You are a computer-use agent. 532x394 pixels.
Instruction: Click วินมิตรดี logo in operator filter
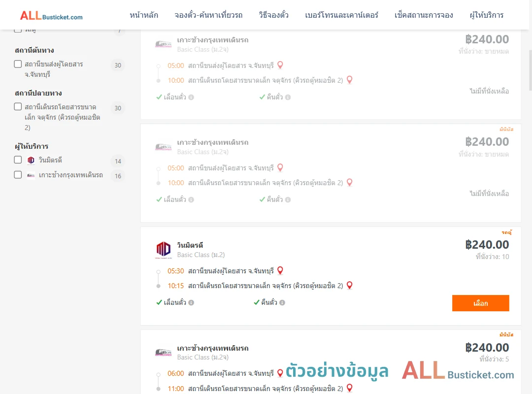[x=31, y=160]
